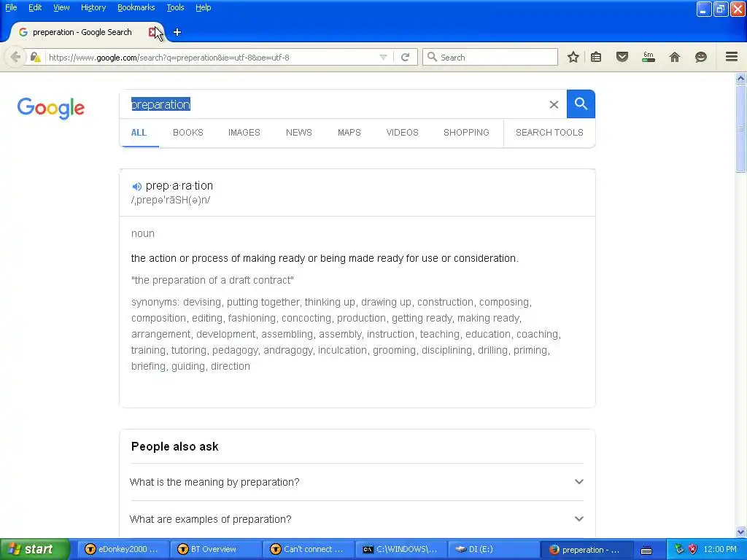The width and height of the screenshot is (747, 560).
Task: Click the URL address bar
Action: (212, 57)
